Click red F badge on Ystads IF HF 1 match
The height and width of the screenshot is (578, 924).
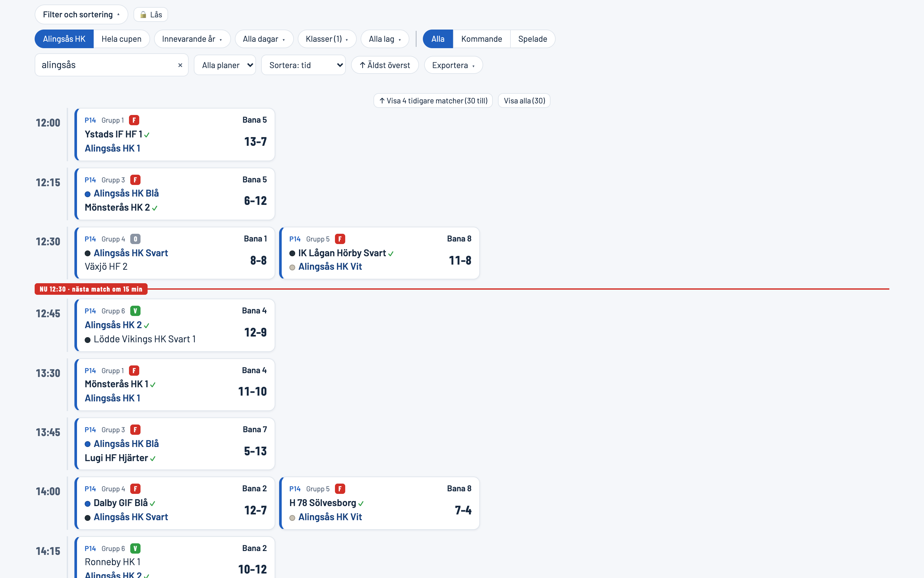click(134, 120)
